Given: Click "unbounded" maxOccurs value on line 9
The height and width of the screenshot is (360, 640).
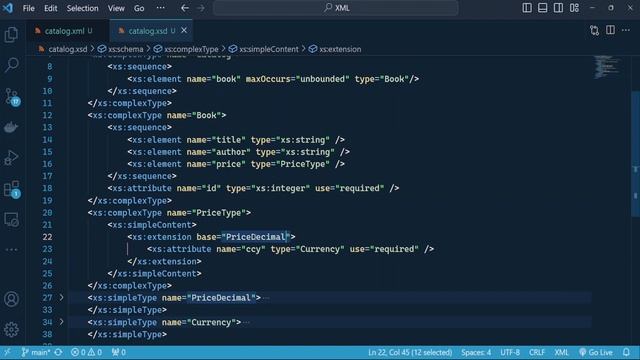Looking at the screenshot, I should tap(322, 79).
